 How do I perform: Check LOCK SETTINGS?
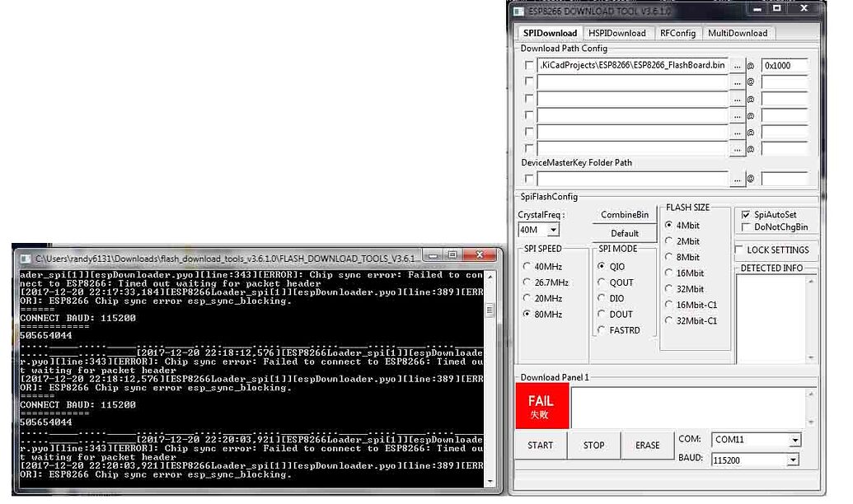(x=739, y=250)
